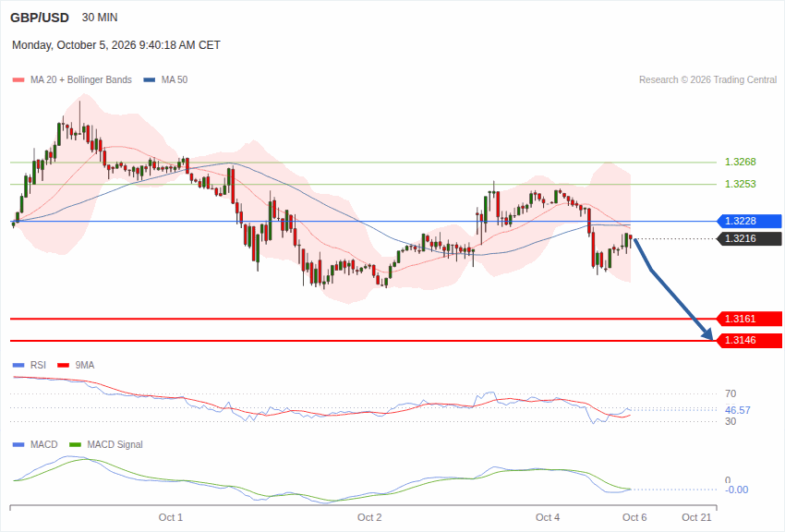Click the MACD legend label
The width and height of the screenshot is (785, 532).
pyautogui.click(x=44, y=445)
